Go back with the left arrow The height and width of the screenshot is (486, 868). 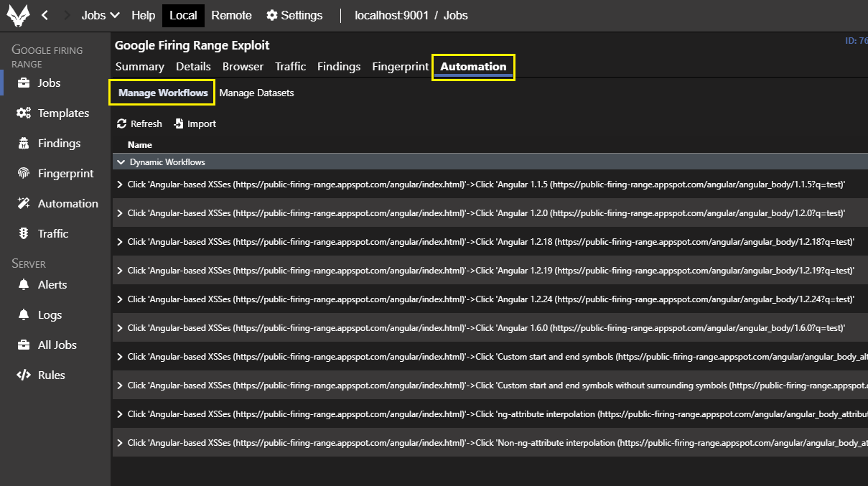45,15
